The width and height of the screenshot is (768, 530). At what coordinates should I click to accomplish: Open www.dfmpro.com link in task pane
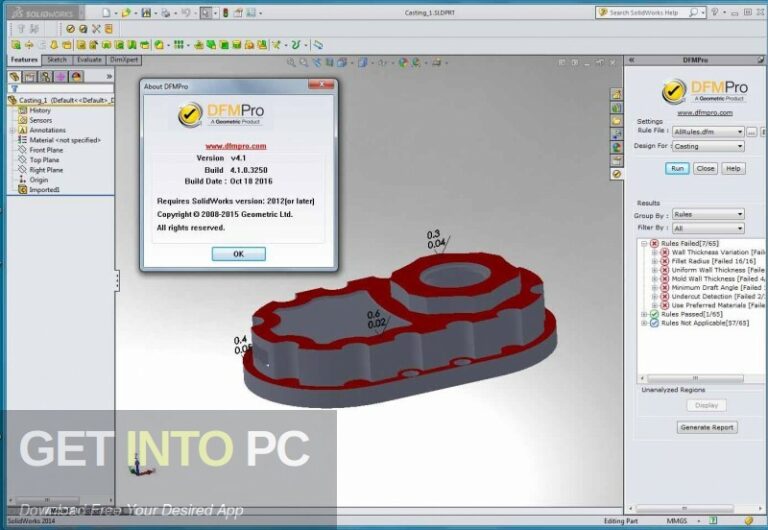pyautogui.click(x=705, y=113)
